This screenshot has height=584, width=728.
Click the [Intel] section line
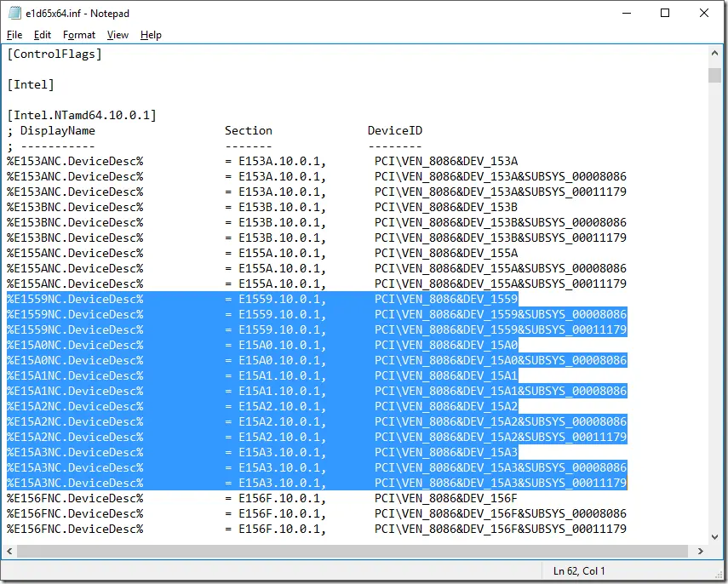tap(31, 84)
